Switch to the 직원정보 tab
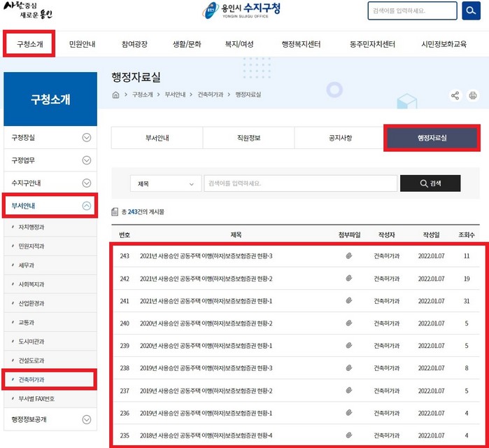This screenshot has width=489, height=448. pyautogui.click(x=248, y=138)
